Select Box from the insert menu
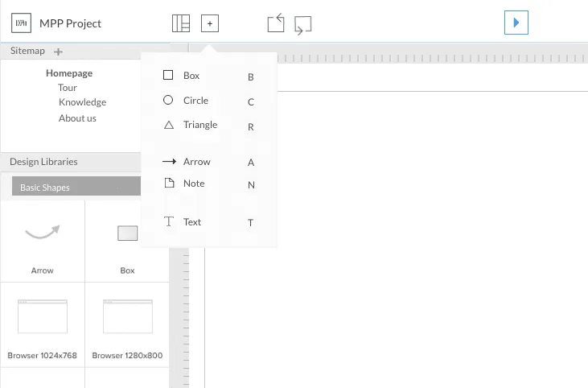Viewport: 588px width, 388px height. pyautogui.click(x=209, y=76)
